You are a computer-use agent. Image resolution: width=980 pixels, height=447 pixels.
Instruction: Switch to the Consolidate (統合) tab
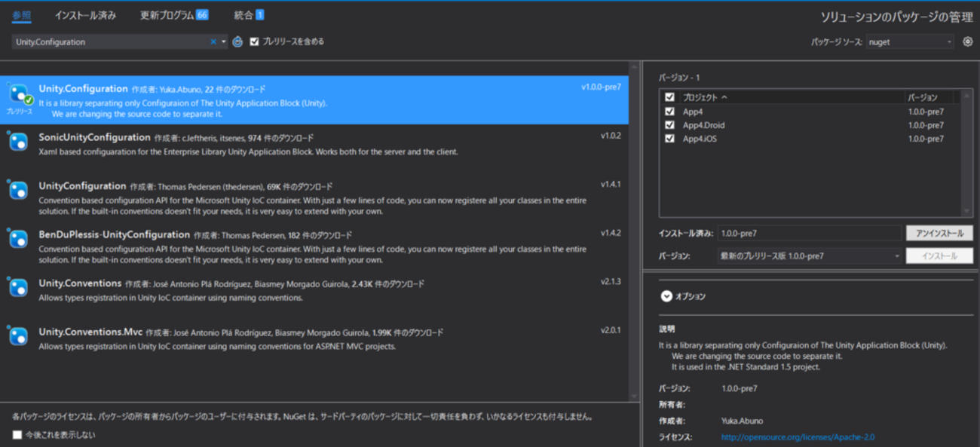249,15
